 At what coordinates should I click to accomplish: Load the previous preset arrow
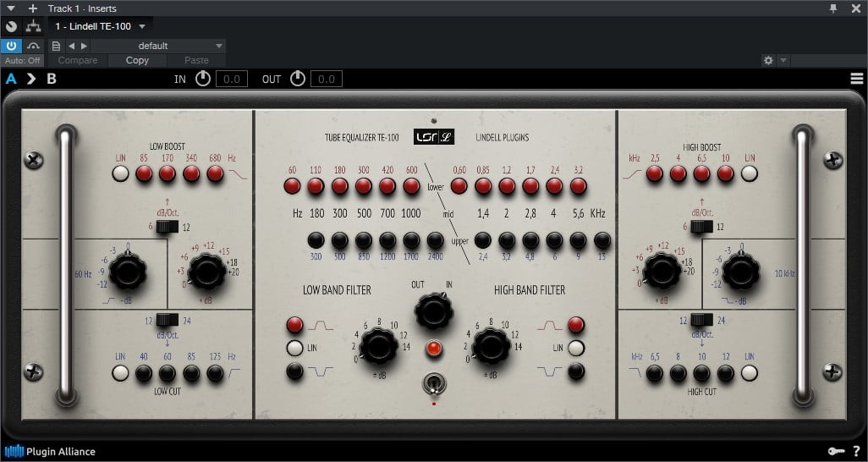pyautogui.click(x=71, y=46)
